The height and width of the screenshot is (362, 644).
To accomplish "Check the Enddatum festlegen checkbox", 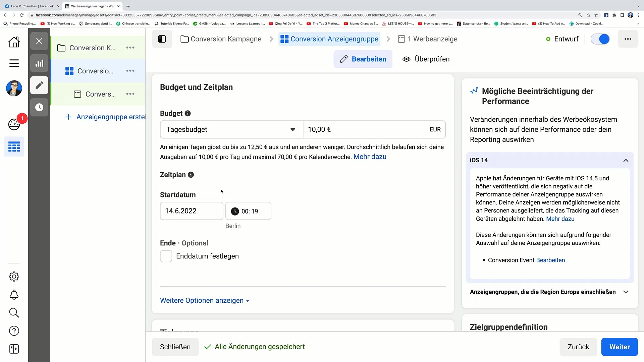I will [x=166, y=256].
